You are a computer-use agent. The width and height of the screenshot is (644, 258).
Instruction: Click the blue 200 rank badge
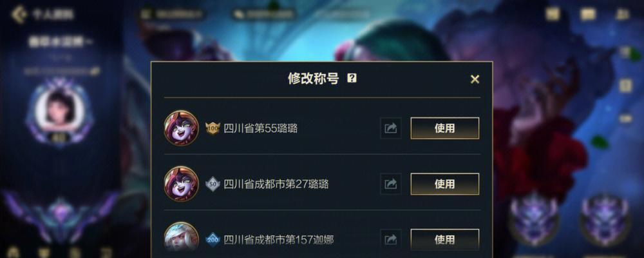(213, 239)
